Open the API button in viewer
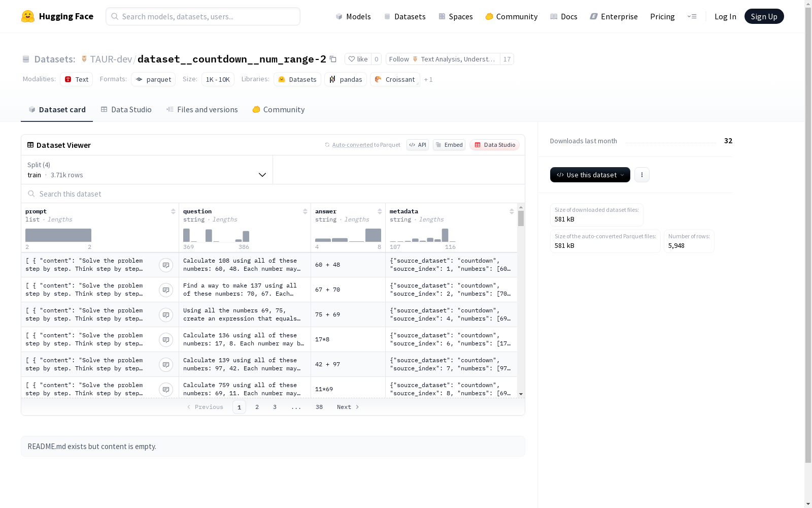 418,145
